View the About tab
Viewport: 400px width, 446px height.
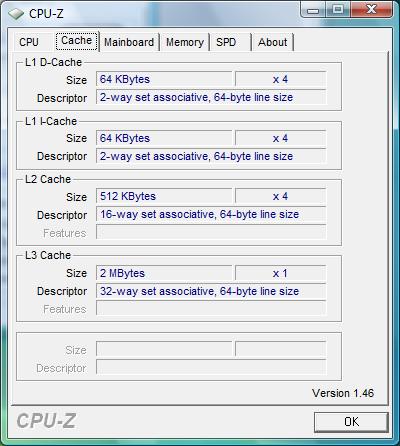(272, 42)
